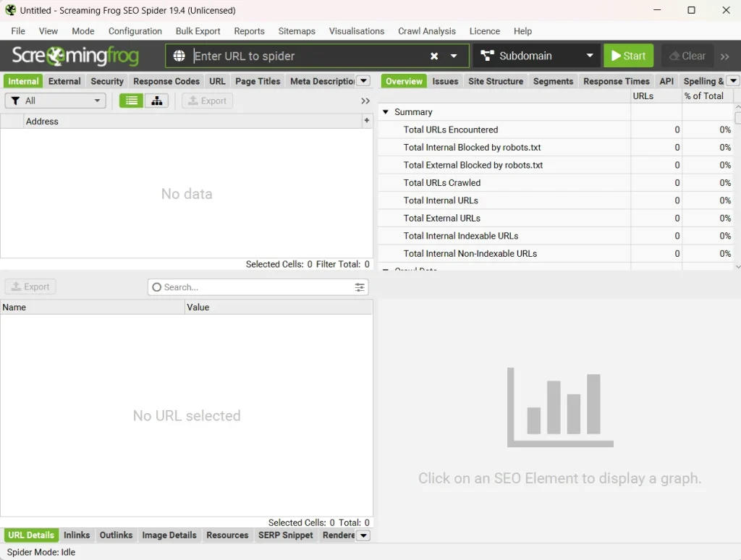Switch to tree view icon
This screenshot has height=560, width=741.
point(157,101)
